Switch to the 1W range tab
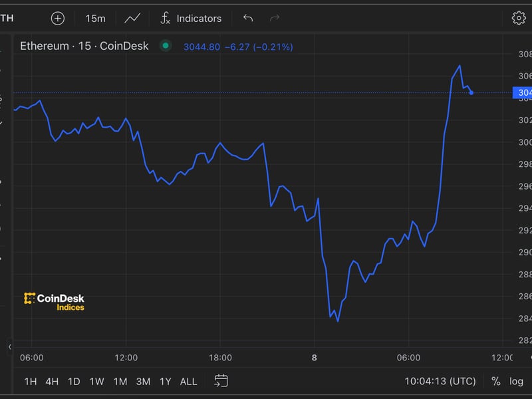Image resolution: width=532 pixels, height=399 pixels. coord(96,381)
